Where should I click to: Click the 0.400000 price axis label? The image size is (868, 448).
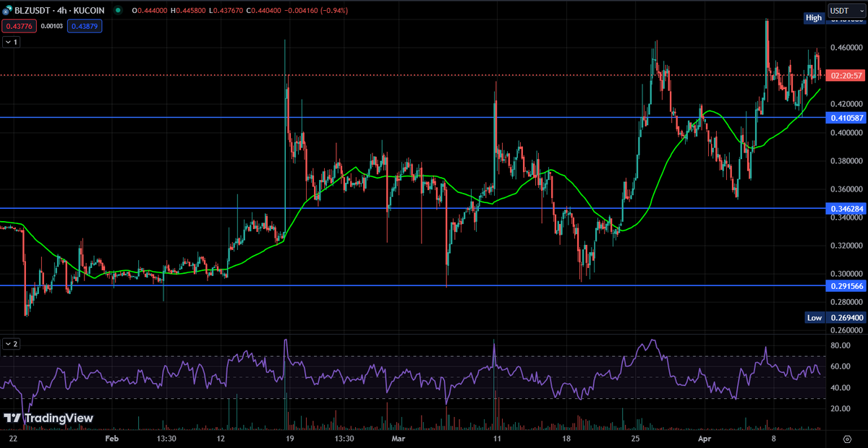[x=845, y=133]
